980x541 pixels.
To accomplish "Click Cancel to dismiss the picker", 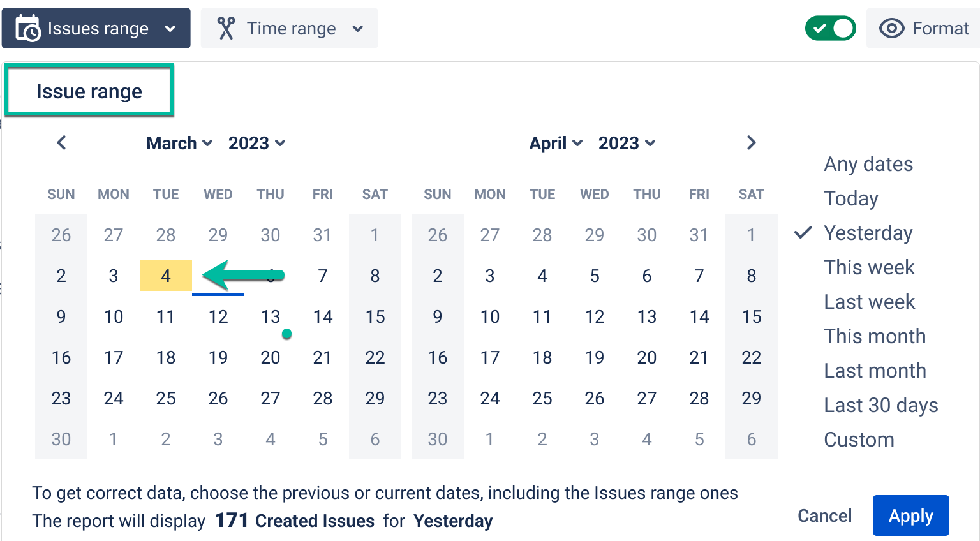I will [x=824, y=515].
